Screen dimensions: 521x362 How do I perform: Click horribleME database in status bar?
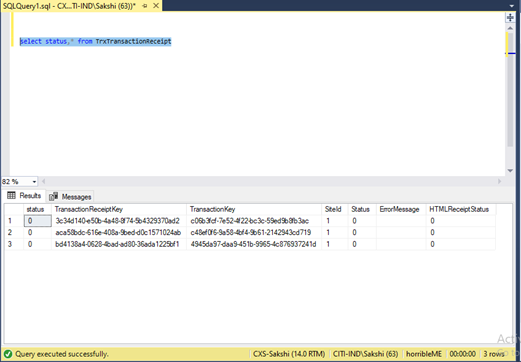pos(424,354)
